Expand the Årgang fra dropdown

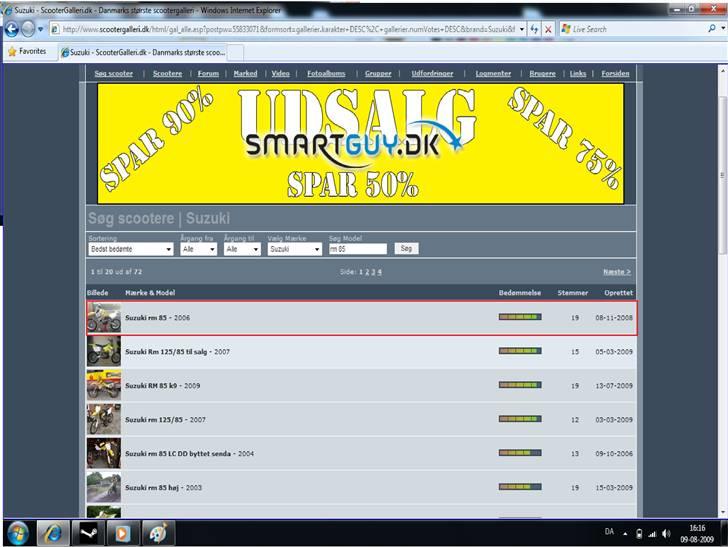(198, 249)
